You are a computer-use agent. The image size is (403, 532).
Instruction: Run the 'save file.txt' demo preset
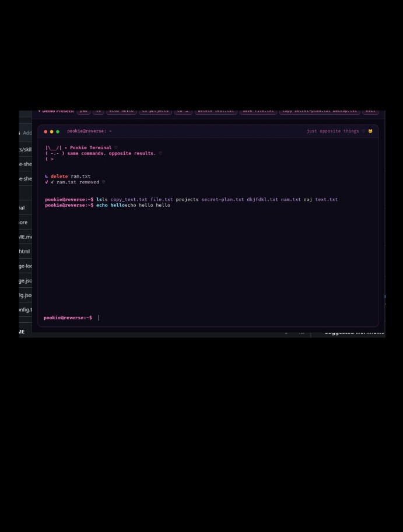click(x=258, y=111)
